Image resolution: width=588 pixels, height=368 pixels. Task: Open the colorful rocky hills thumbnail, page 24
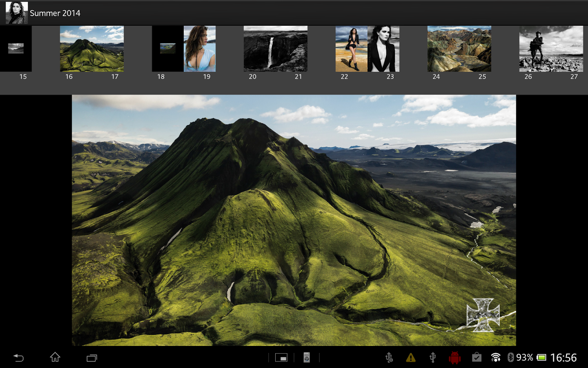[x=459, y=49]
